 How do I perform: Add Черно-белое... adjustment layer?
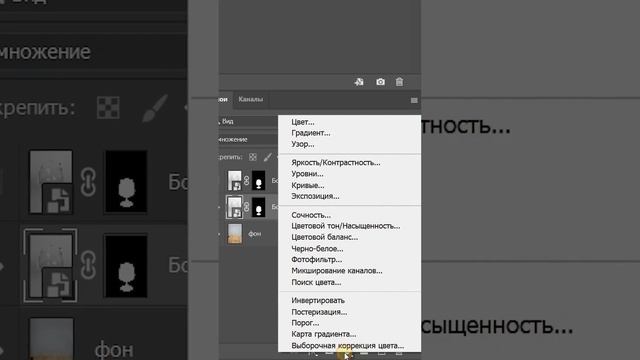coord(317,249)
